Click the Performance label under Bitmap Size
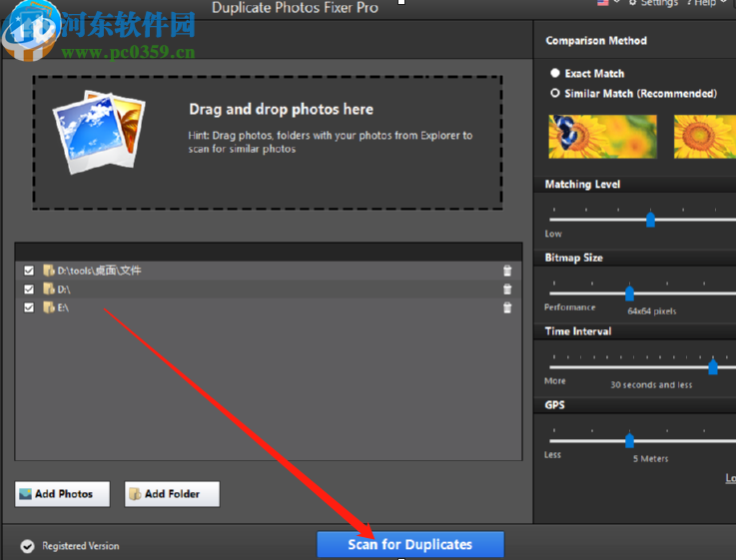Image resolution: width=736 pixels, height=560 pixels. tap(570, 307)
